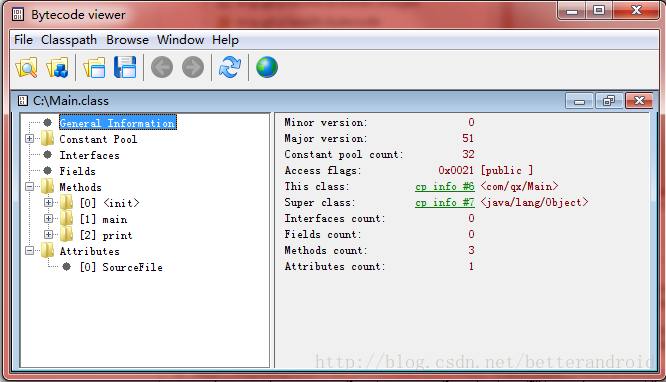Image resolution: width=666 pixels, height=382 pixels.
Task: Minimize the C:\Main.class inner window
Action: [579, 101]
